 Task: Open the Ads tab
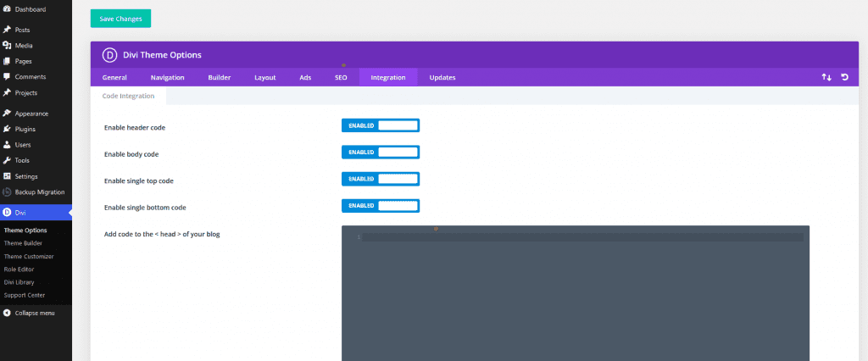[305, 77]
